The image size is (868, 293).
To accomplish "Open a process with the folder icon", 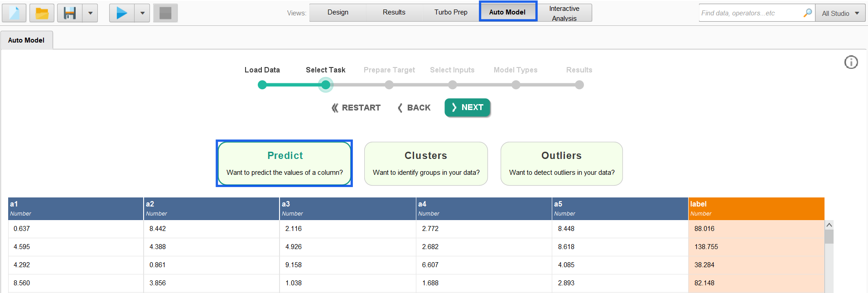I will [42, 13].
